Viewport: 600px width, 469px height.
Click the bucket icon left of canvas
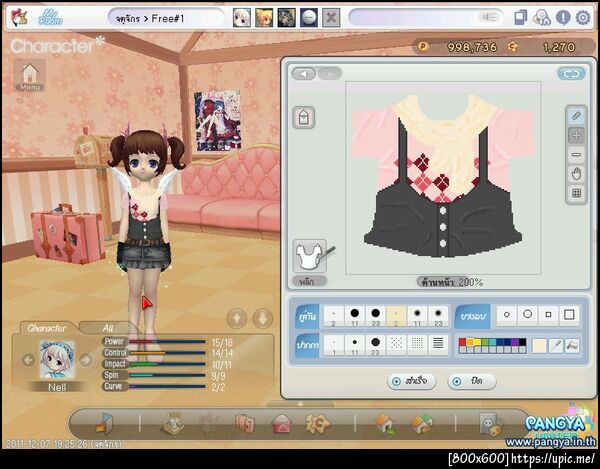[x=304, y=117]
